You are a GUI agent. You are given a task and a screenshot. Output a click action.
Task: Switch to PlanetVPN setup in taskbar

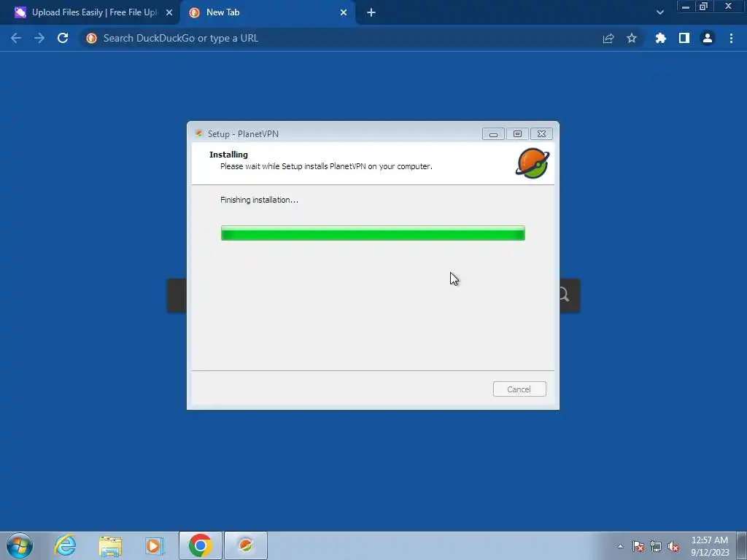[x=246, y=545]
